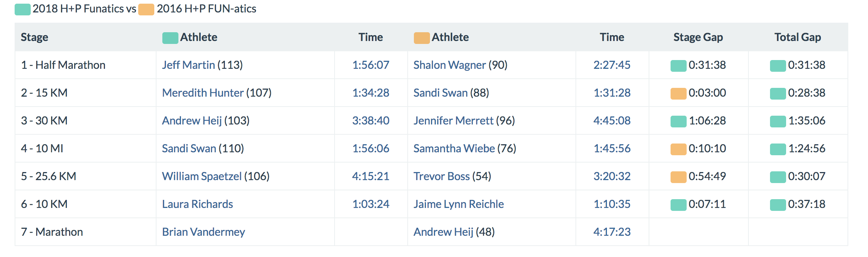Click the Total Gap column header
The image size is (868, 257).
point(797,37)
